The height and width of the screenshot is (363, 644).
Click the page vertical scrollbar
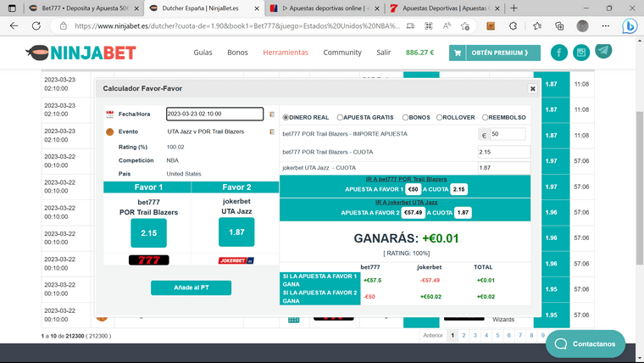click(x=640, y=187)
